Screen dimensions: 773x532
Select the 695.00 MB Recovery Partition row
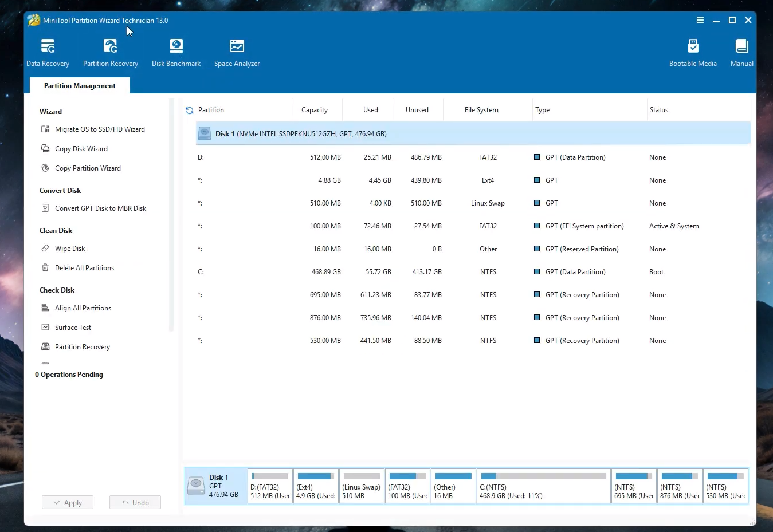point(473,294)
